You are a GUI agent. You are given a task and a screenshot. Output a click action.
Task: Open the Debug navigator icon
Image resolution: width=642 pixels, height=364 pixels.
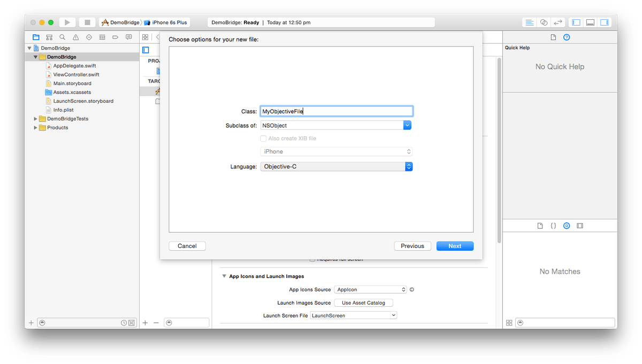[102, 37]
